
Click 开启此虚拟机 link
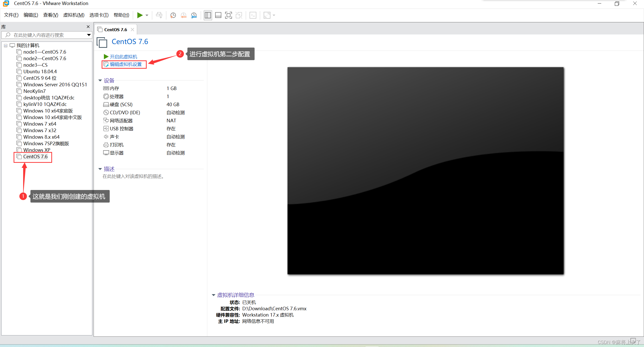(123, 57)
